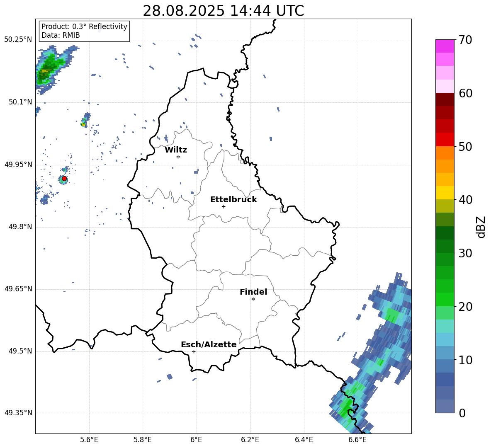Click the 49.5°N latitude label
The height and width of the screenshot is (448, 491).
click(20, 351)
